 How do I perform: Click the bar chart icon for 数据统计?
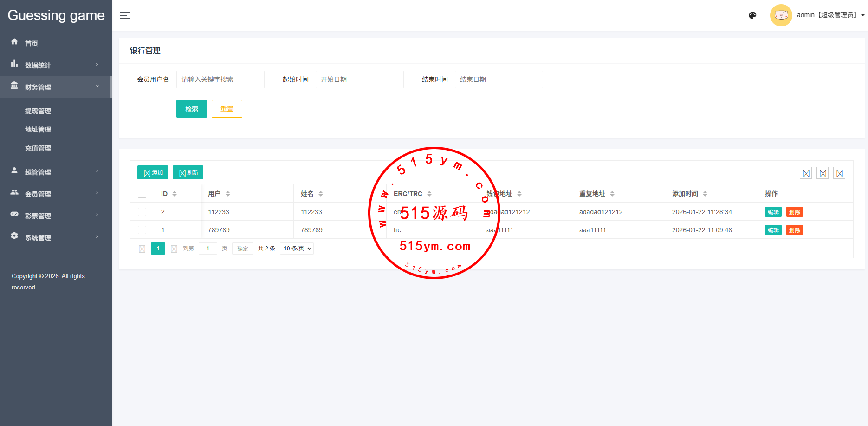[14, 64]
